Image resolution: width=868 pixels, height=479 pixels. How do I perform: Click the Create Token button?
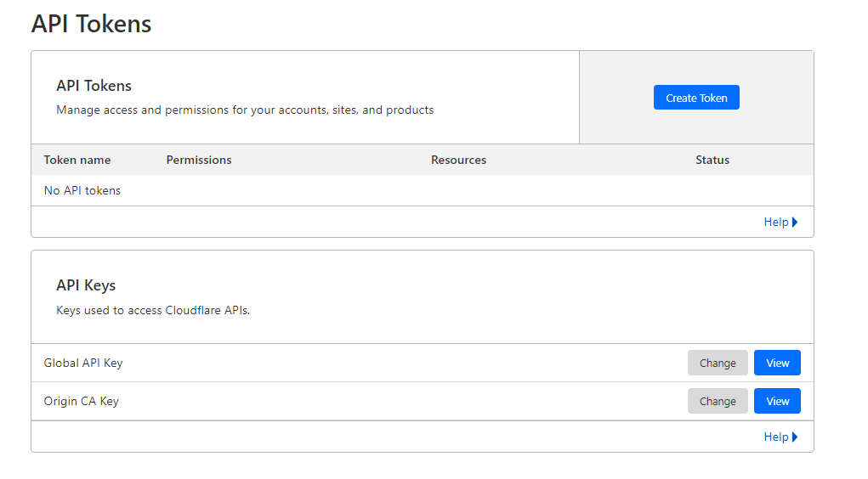click(695, 98)
